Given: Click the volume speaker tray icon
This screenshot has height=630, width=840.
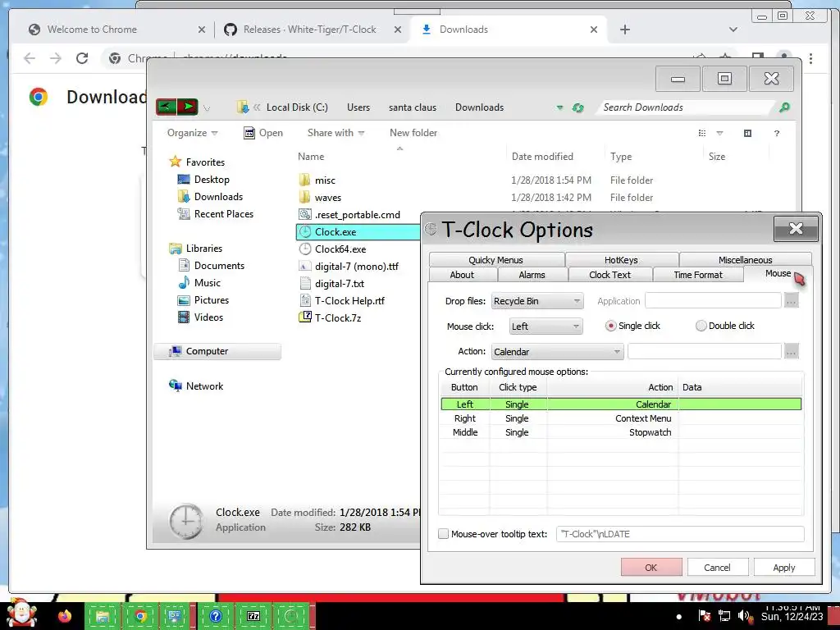Looking at the screenshot, I should (x=743, y=616).
